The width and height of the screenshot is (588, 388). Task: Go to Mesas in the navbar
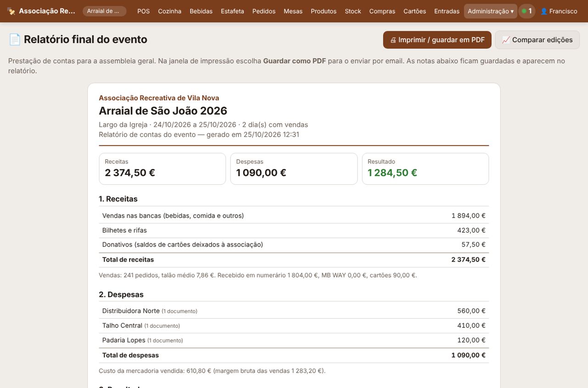tap(293, 11)
